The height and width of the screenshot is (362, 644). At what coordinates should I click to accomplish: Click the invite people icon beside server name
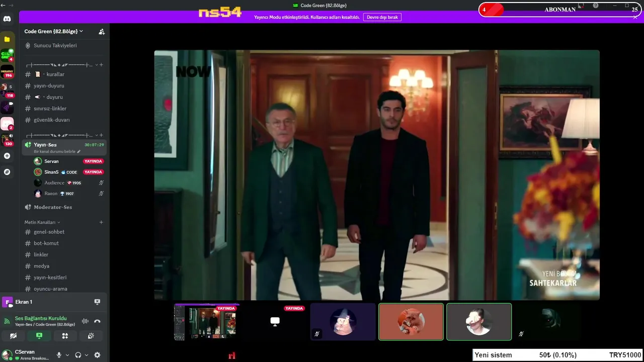click(102, 31)
